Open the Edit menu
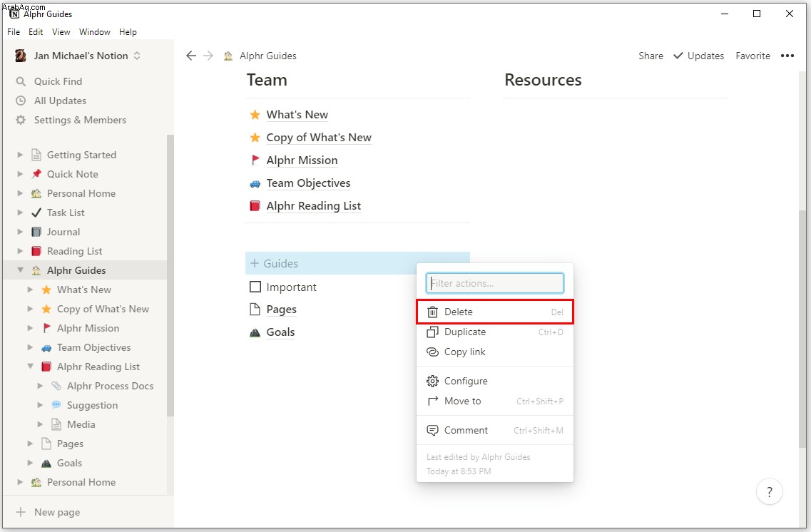The width and height of the screenshot is (811, 532). click(x=36, y=32)
